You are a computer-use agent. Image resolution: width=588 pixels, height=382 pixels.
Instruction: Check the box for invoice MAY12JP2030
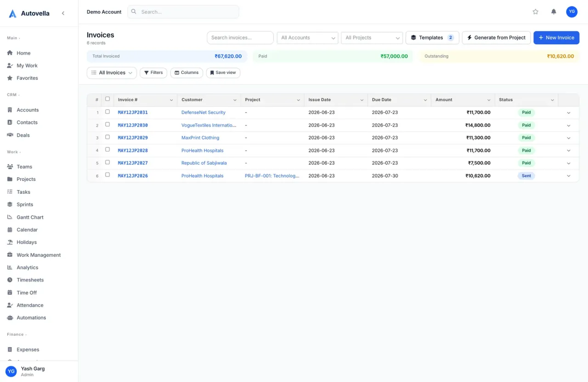[x=107, y=124]
